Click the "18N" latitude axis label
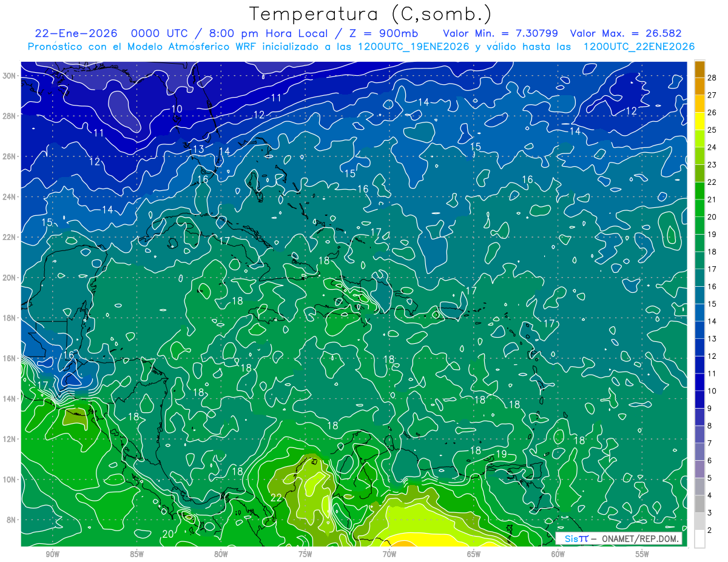This screenshot has height=562, width=728. [9, 318]
